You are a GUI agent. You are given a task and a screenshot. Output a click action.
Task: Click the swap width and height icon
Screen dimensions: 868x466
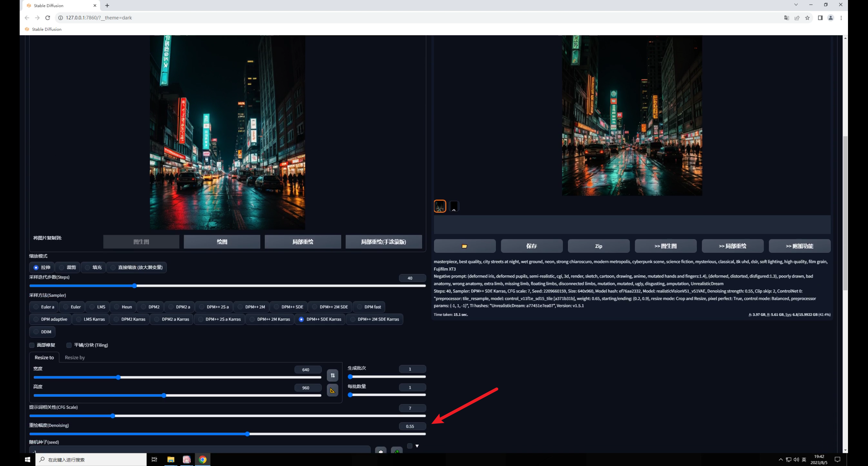332,375
